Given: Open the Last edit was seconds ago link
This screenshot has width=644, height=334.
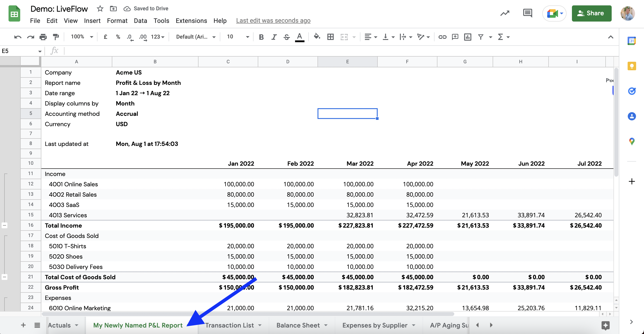Looking at the screenshot, I should point(273,20).
